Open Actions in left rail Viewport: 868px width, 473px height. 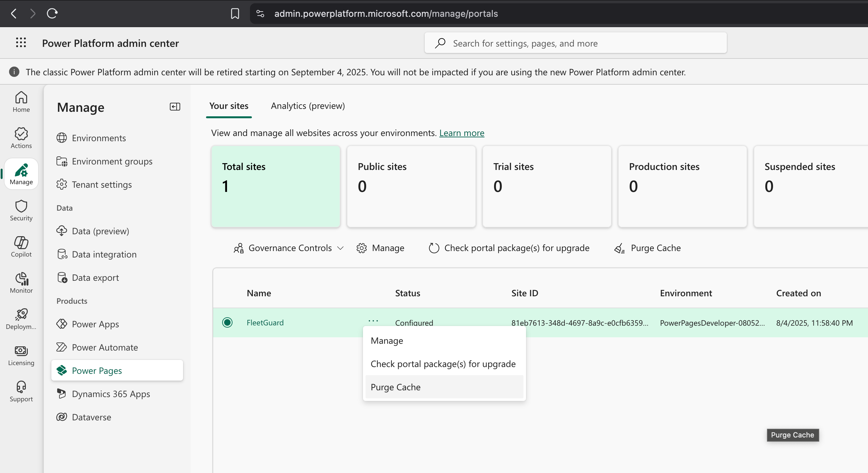[x=21, y=138]
